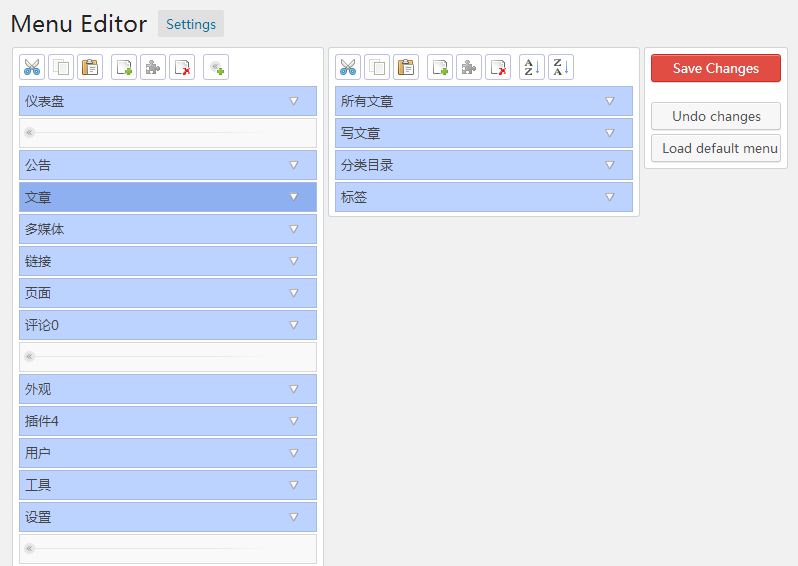
Task: Click the Copy icon in the submenu toolbar
Action: point(377,67)
